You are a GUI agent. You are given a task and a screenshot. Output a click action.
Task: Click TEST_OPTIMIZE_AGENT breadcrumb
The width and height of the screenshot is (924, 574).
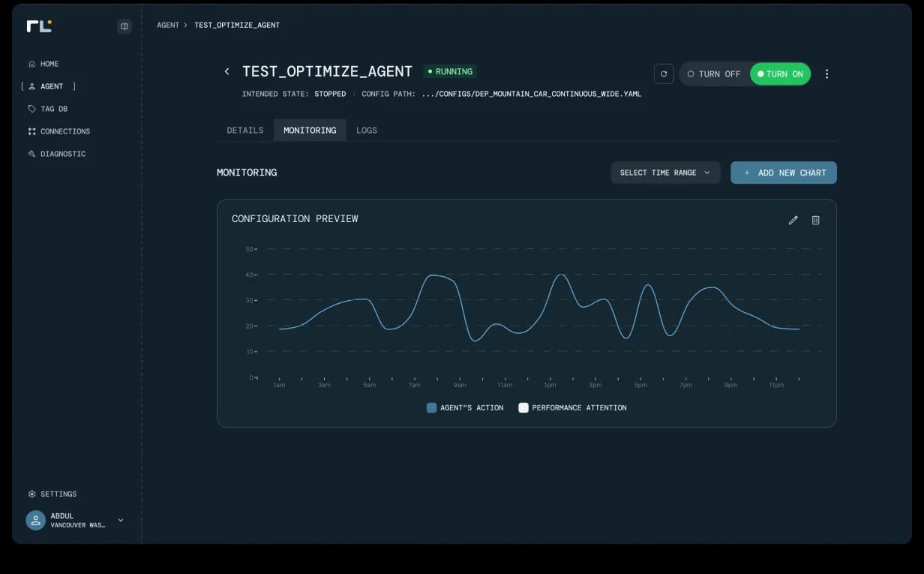point(237,26)
